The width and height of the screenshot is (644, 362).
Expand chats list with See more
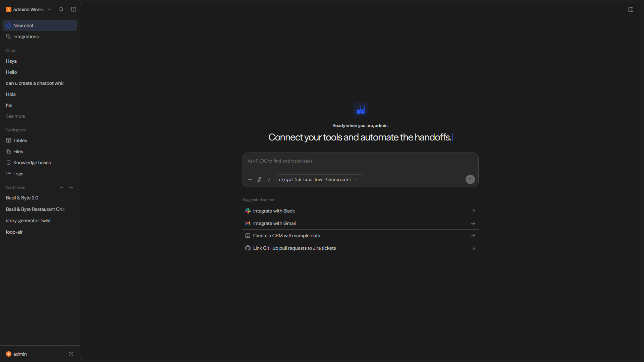point(15,116)
